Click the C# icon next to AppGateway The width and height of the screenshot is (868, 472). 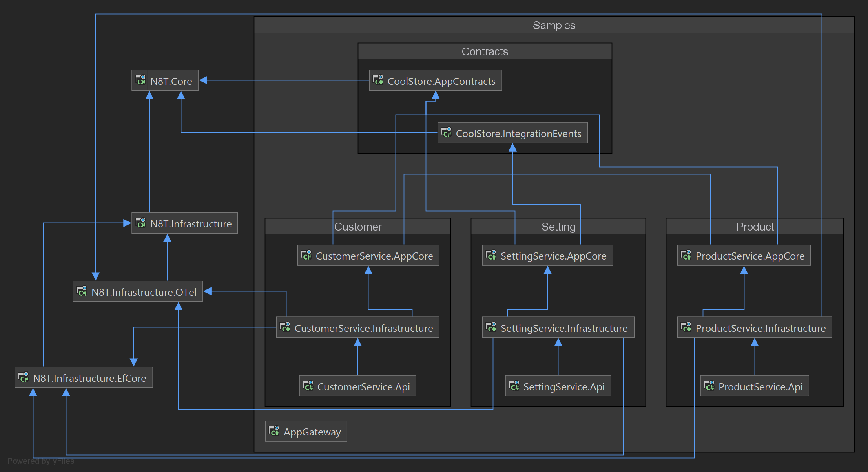[274, 431]
